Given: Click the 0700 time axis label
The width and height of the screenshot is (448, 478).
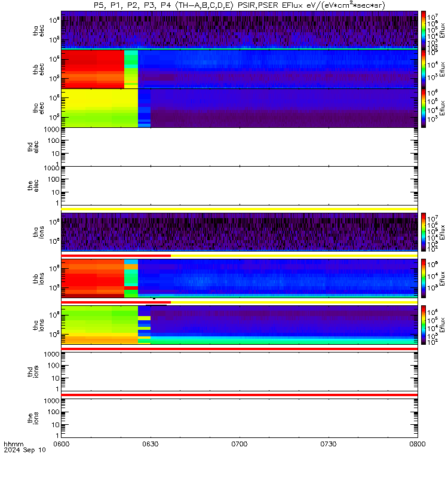Looking at the screenshot, I should (240, 444).
